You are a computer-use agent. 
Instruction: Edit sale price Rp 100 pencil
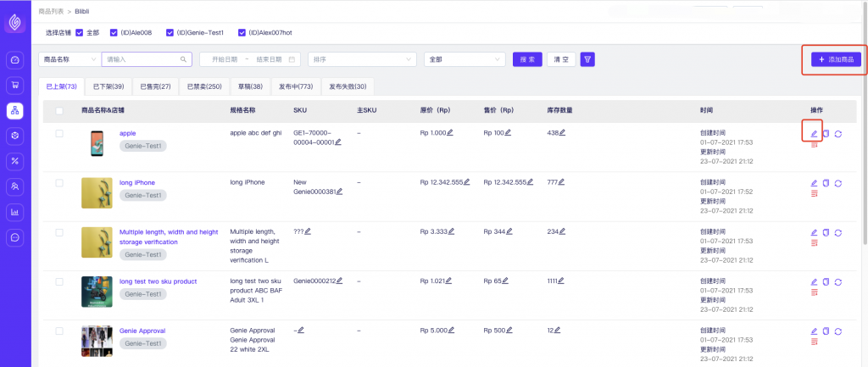(x=508, y=133)
